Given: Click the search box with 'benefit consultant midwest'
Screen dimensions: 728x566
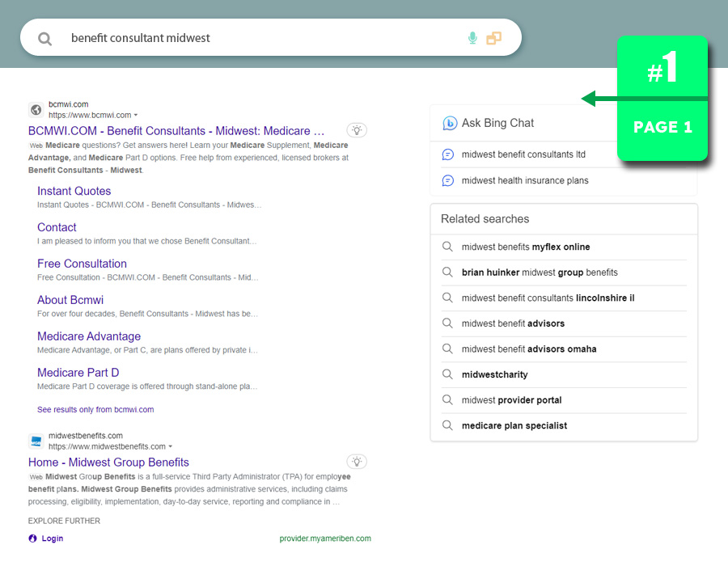Looking at the screenshot, I should tap(271, 37).
